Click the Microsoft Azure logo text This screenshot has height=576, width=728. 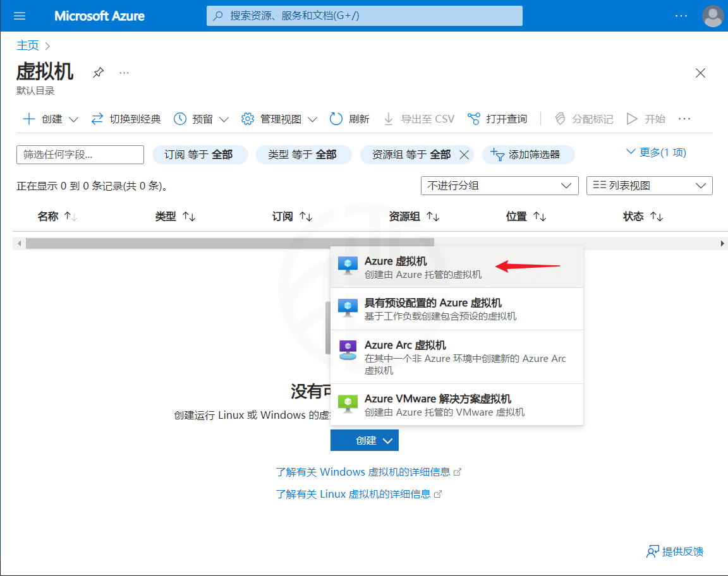(99, 16)
